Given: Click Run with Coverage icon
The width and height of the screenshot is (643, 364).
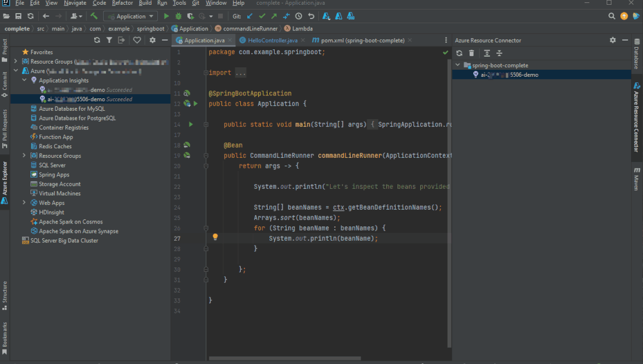Looking at the screenshot, I should click(190, 17).
